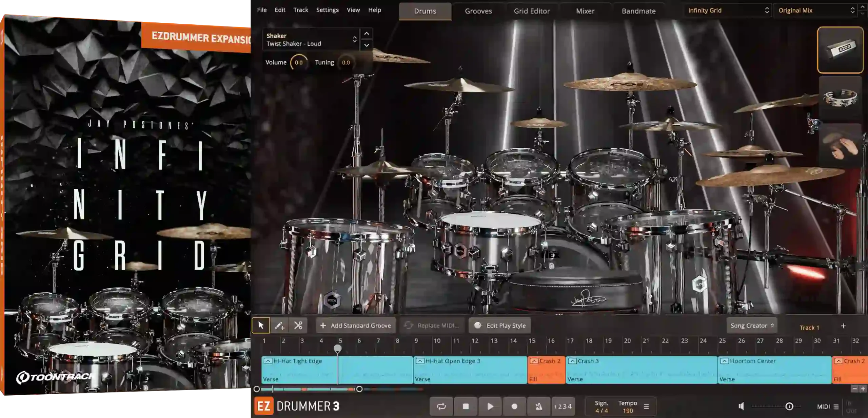Switch to the Grooves tab
This screenshot has height=418, width=868.
click(478, 11)
